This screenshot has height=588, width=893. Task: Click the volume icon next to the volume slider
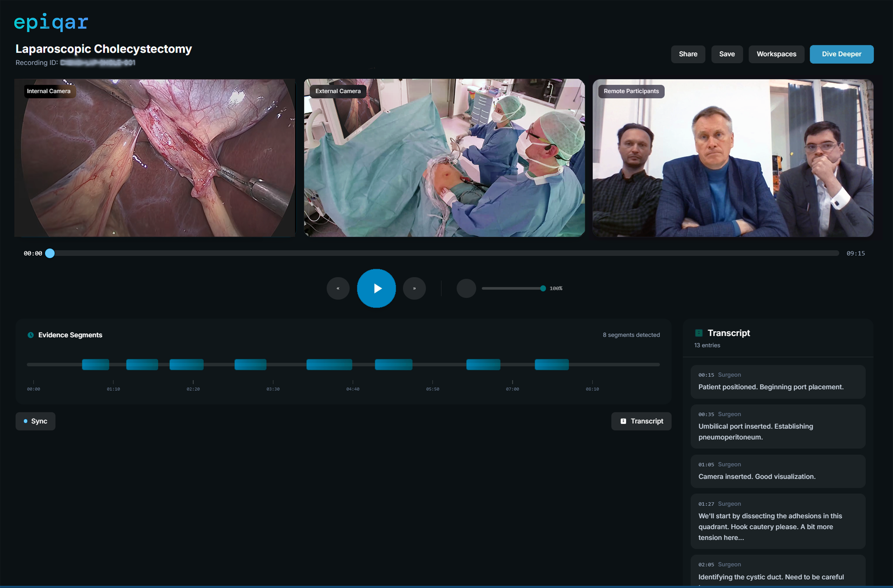[466, 288]
